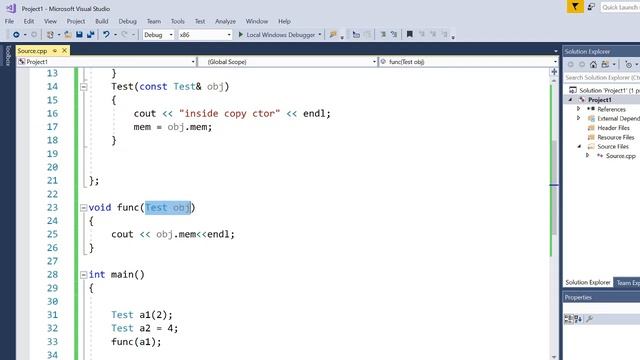Open the Analyze menu
The height and width of the screenshot is (360, 640).
[225, 21]
